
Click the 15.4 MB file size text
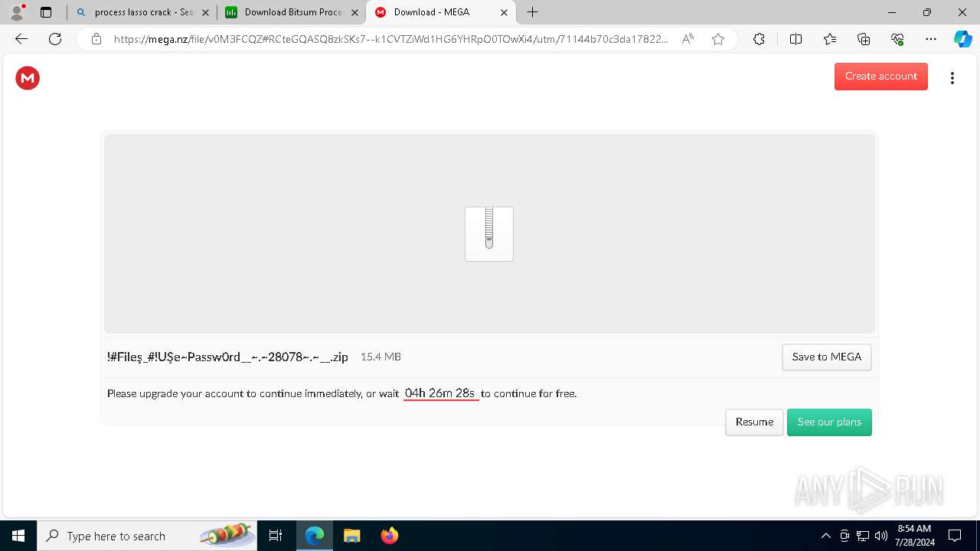point(381,357)
